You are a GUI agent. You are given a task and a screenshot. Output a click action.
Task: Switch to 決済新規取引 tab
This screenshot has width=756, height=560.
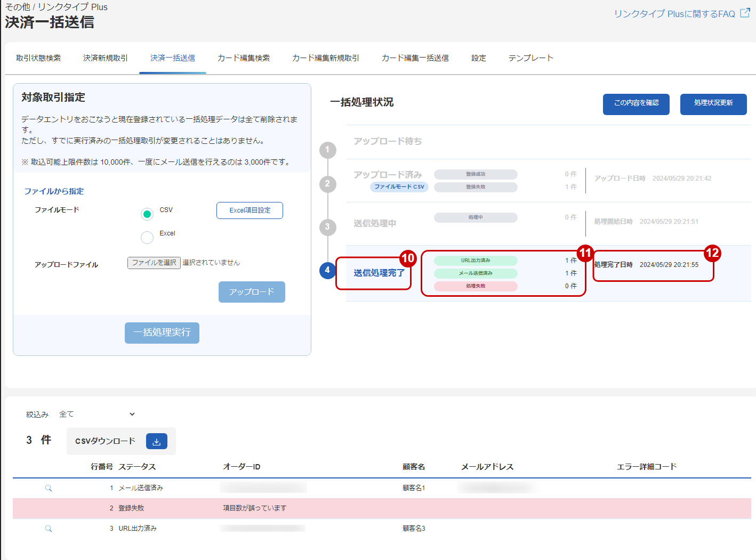tap(106, 58)
